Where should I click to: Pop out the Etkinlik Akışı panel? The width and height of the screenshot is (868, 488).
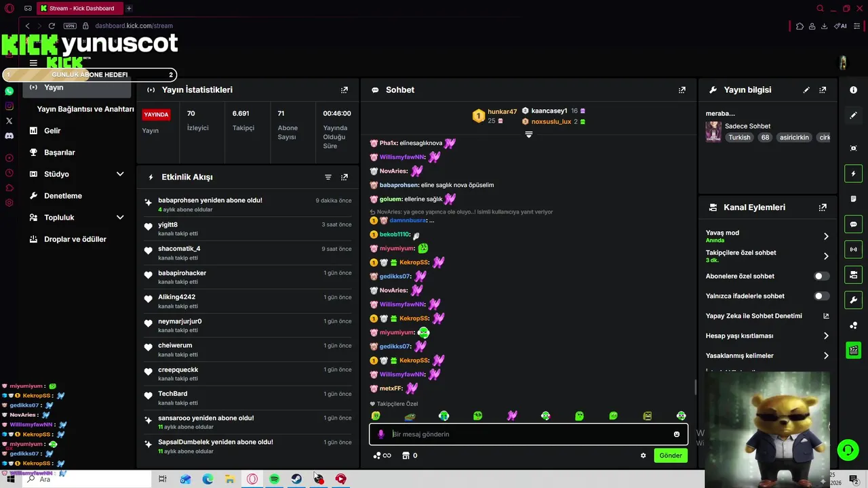coord(344,177)
